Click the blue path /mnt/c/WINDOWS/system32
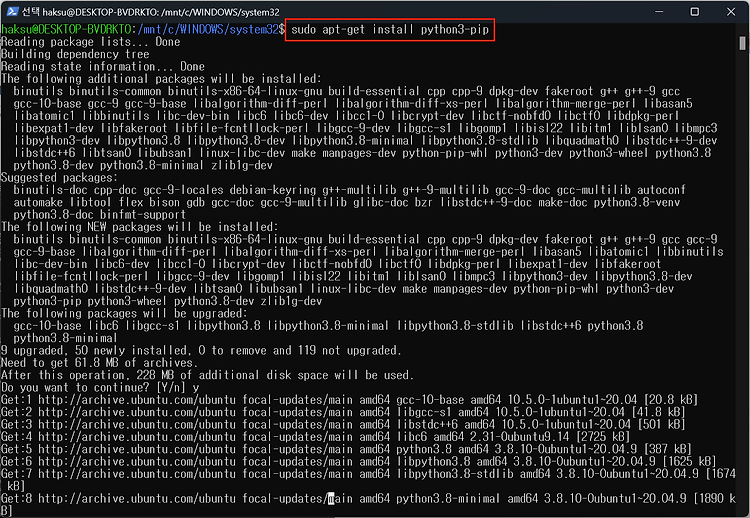Viewport: 750px width, 518px height. tap(208, 30)
